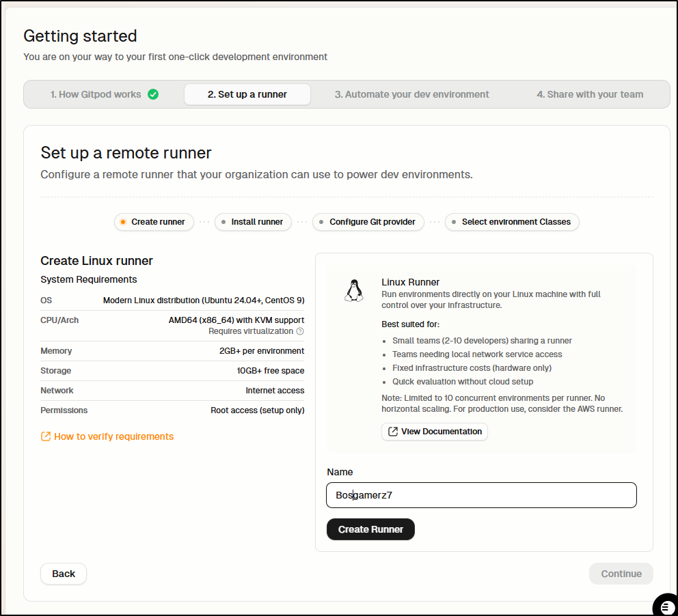Click the Internet access value

[275, 391]
